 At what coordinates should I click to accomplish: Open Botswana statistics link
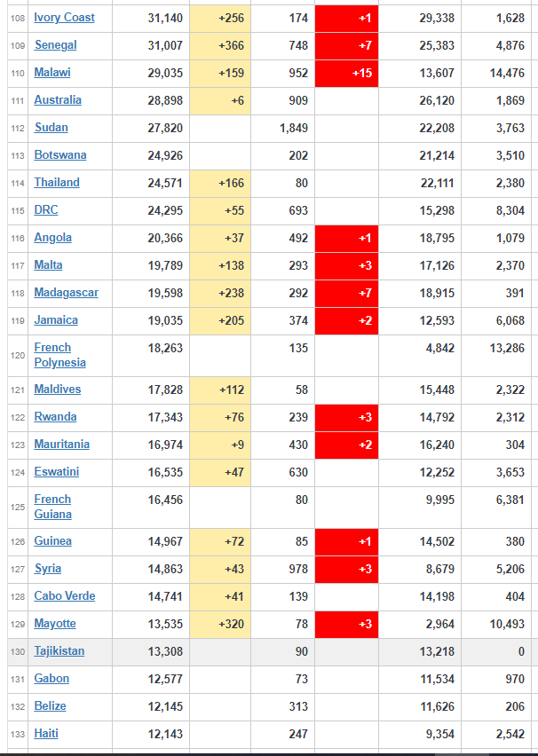(x=60, y=155)
